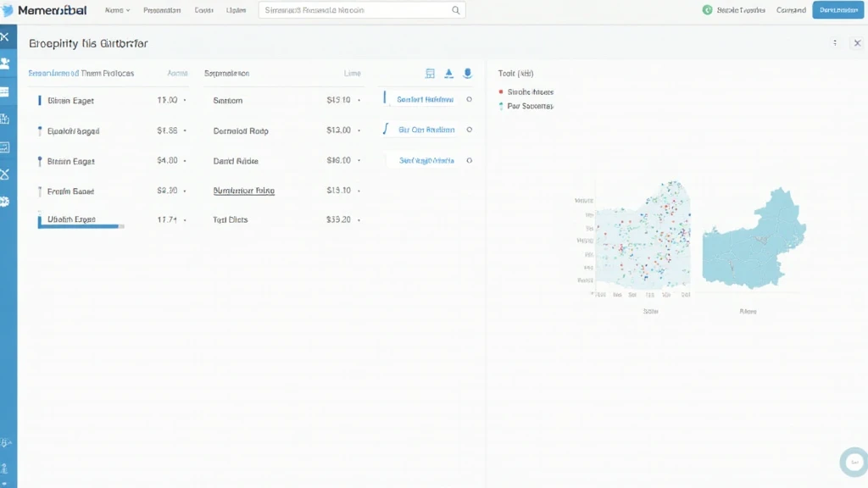Expand the first dropdown menu in the top navigation
Viewport: 868px width, 488px height.
[117, 10]
